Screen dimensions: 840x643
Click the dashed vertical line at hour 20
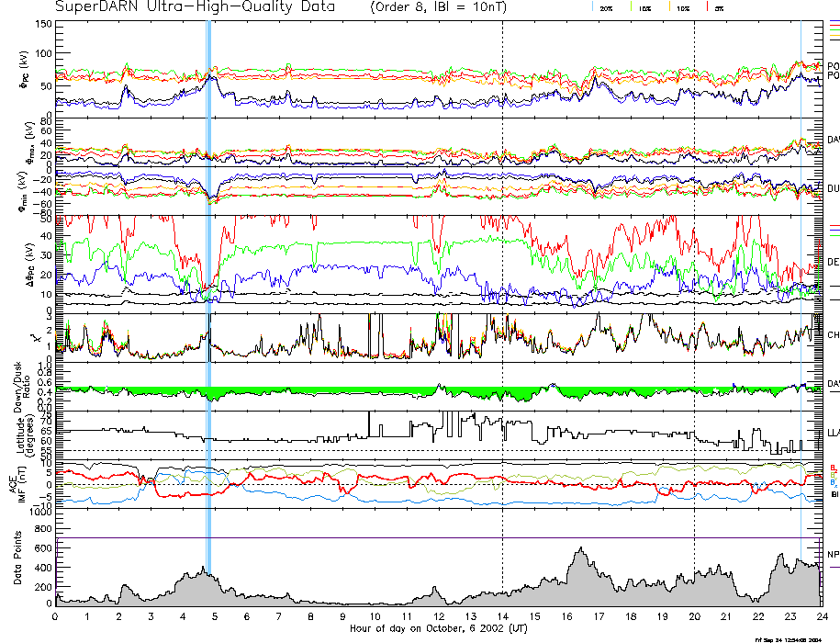click(694, 276)
